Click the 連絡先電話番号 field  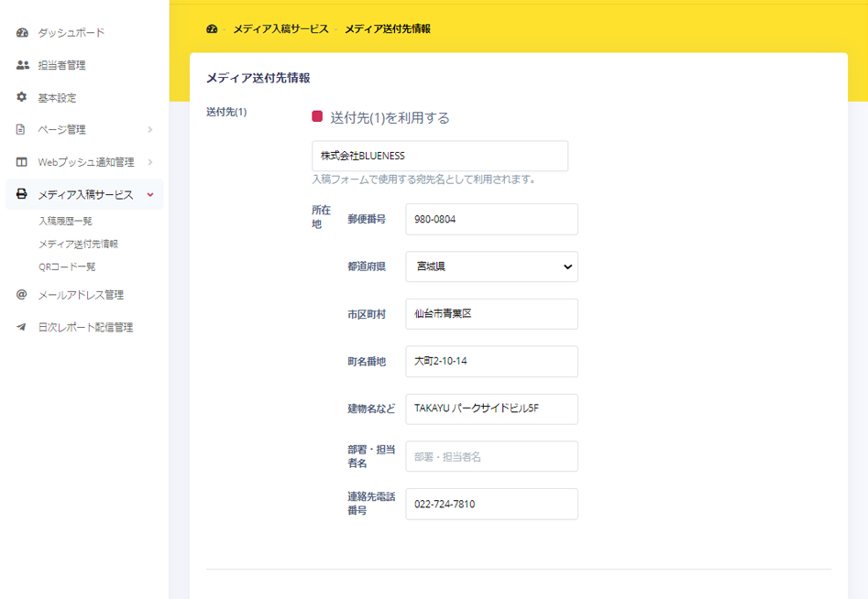point(491,504)
